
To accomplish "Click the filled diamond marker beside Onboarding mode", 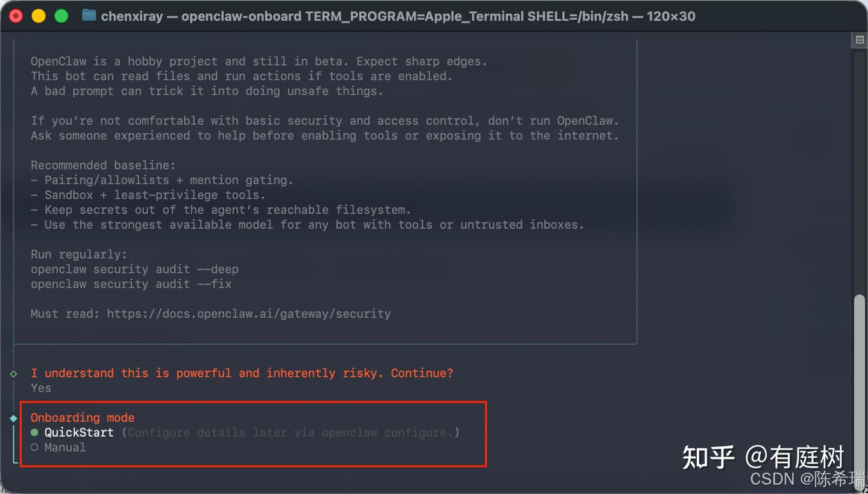I will 13,418.
